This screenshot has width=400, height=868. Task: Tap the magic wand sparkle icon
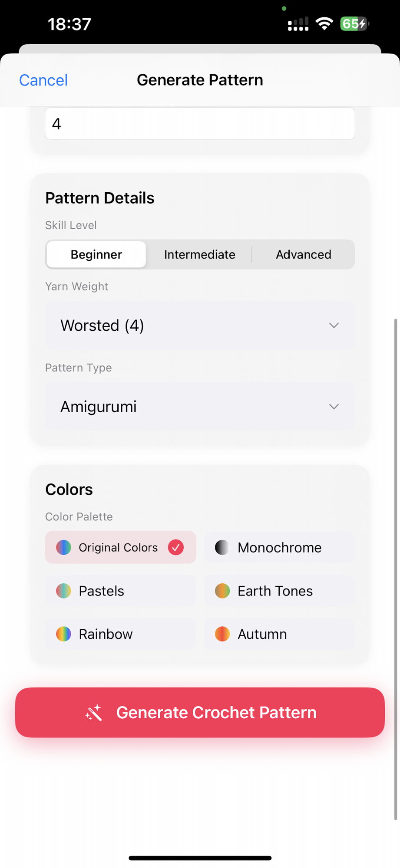click(93, 713)
